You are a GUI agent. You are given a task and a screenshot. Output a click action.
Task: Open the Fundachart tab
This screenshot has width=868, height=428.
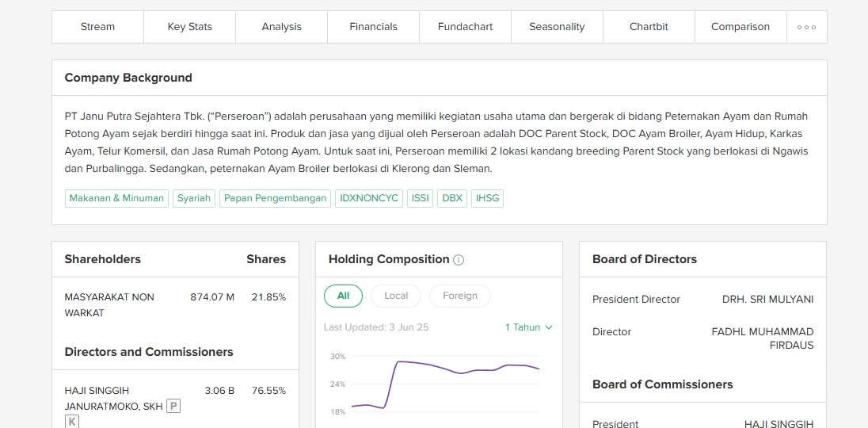(466, 27)
